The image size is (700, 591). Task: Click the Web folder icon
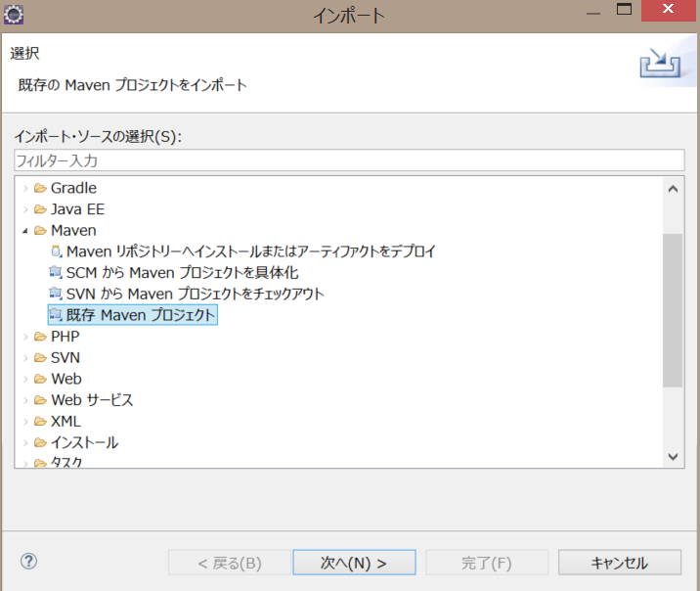click(40, 379)
